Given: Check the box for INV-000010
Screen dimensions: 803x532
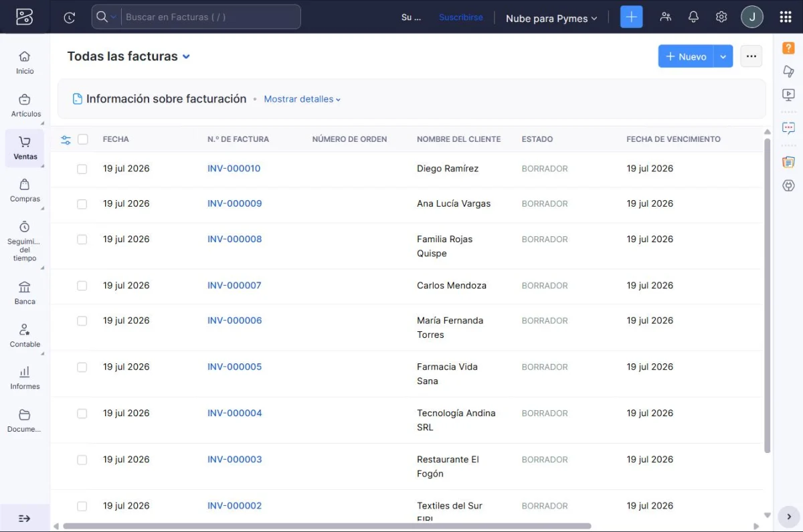Looking at the screenshot, I should [x=82, y=169].
